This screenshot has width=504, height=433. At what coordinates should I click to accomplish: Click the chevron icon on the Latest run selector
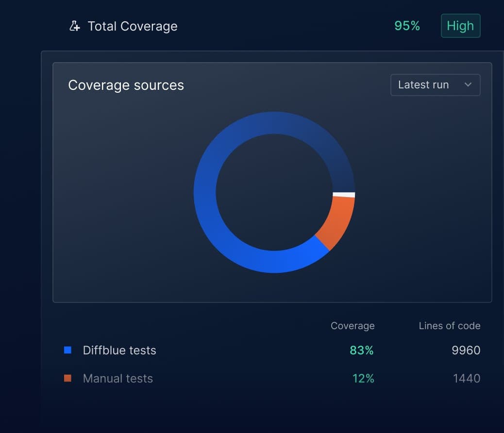[468, 85]
